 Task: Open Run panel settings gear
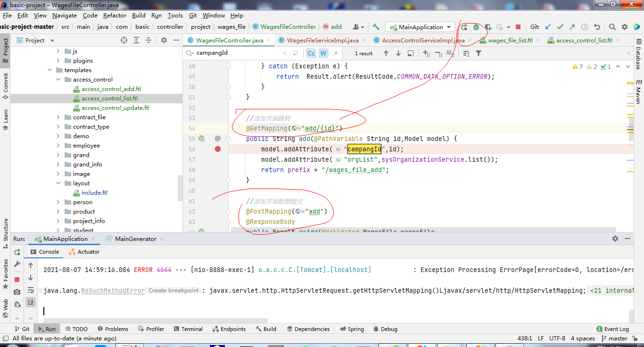tap(615, 239)
